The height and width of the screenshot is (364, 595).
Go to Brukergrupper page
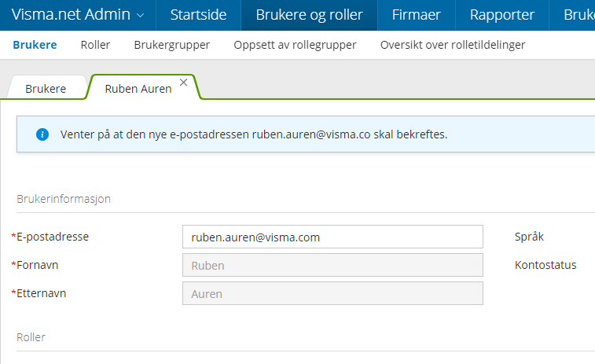point(171,45)
